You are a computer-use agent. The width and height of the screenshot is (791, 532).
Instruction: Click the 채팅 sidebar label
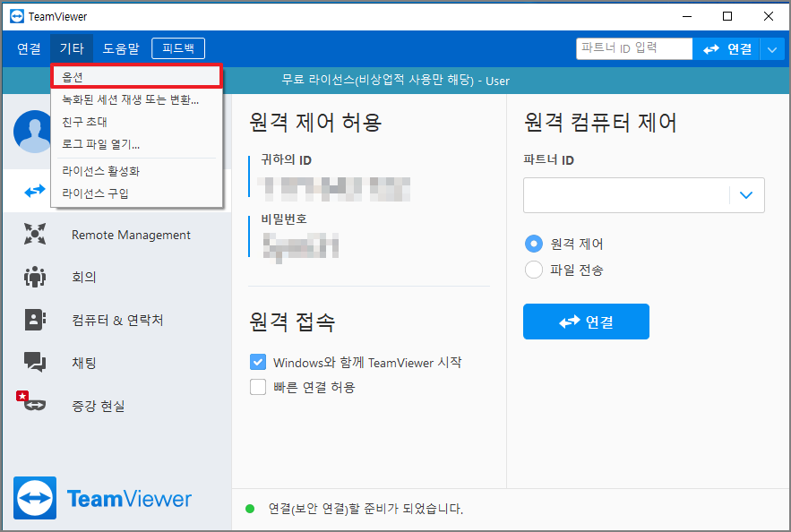(83, 363)
